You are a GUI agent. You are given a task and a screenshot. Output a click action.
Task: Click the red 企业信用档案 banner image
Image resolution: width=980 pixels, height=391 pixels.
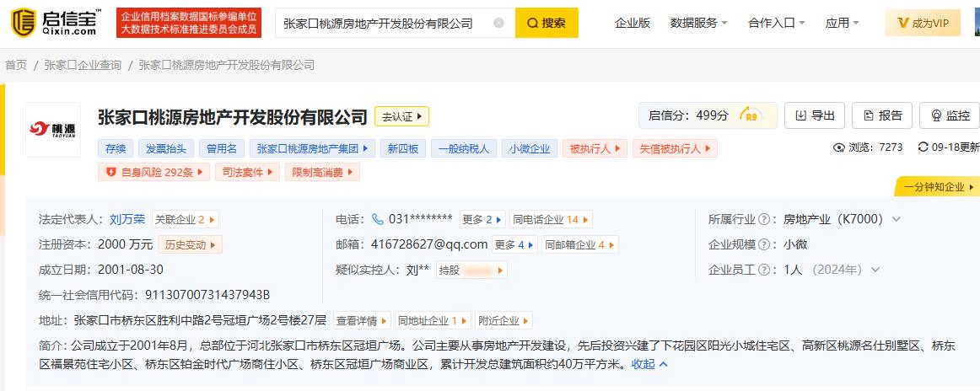(190, 23)
